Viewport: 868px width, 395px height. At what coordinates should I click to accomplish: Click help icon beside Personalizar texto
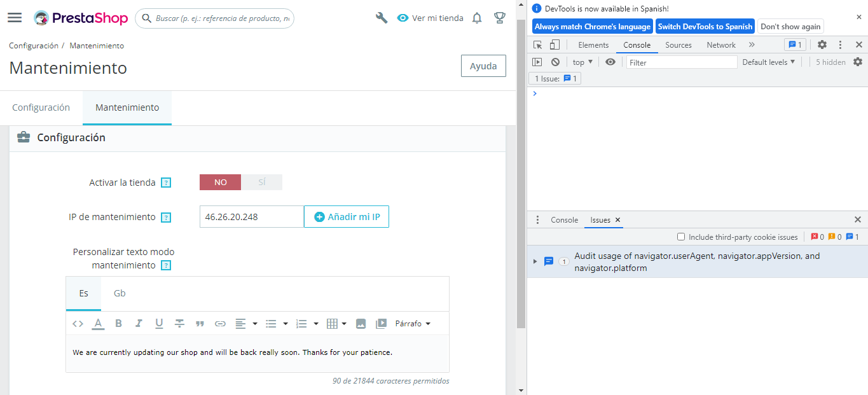click(166, 265)
